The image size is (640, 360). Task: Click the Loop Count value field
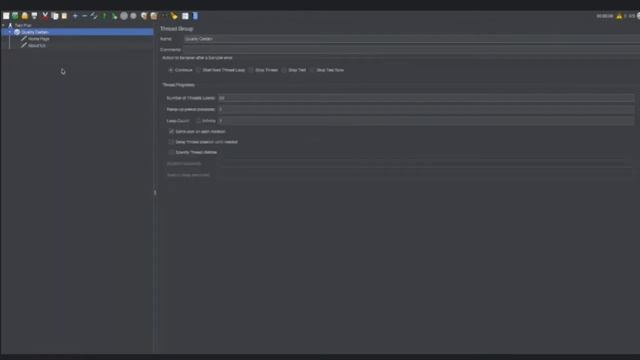pyautogui.click(x=426, y=121)
